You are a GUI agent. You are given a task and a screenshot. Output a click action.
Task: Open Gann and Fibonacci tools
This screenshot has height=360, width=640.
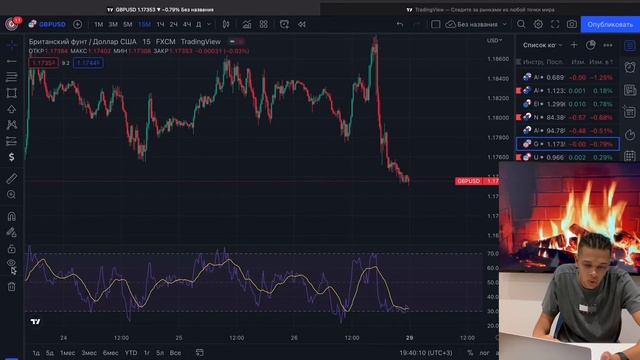point(11,77)
